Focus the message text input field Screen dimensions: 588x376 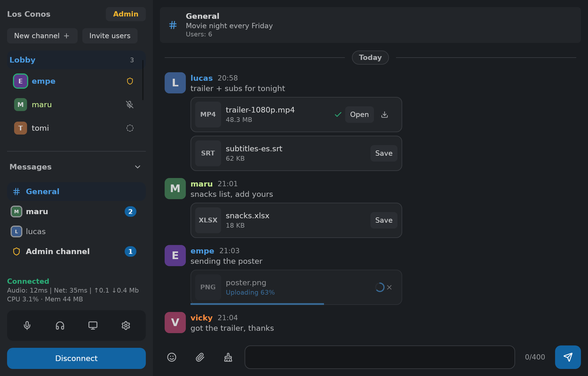(380, 357)
